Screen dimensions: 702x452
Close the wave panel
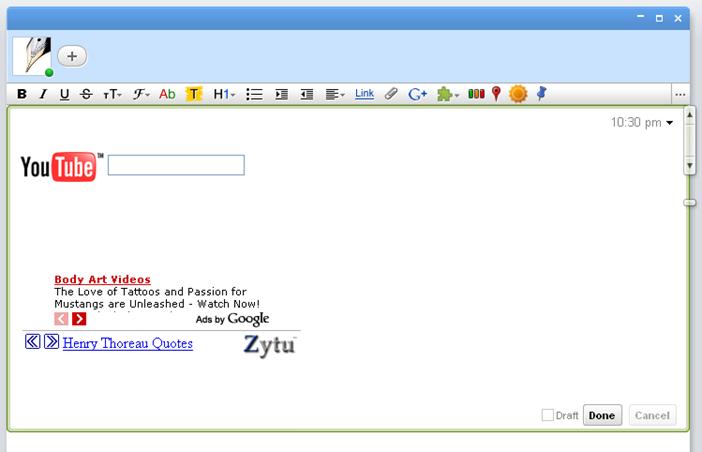point(678,18)
